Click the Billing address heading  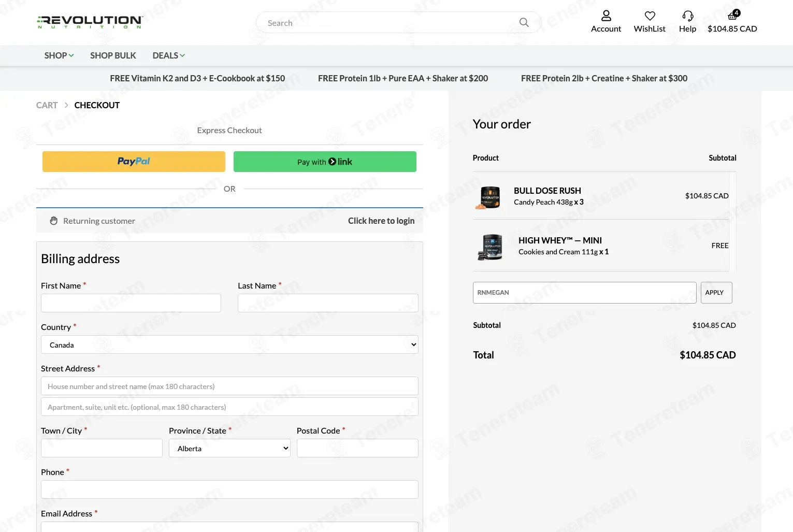tap(80, 259)
